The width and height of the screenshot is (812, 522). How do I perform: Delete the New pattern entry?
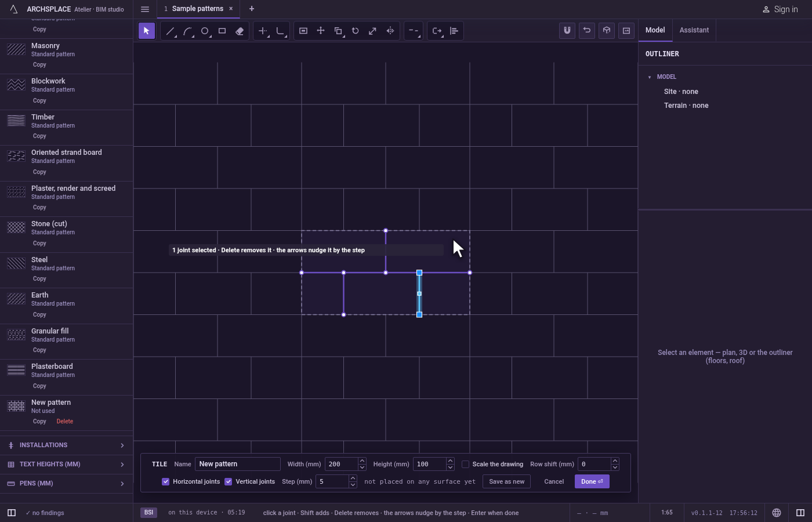click(x=65, y=422)
